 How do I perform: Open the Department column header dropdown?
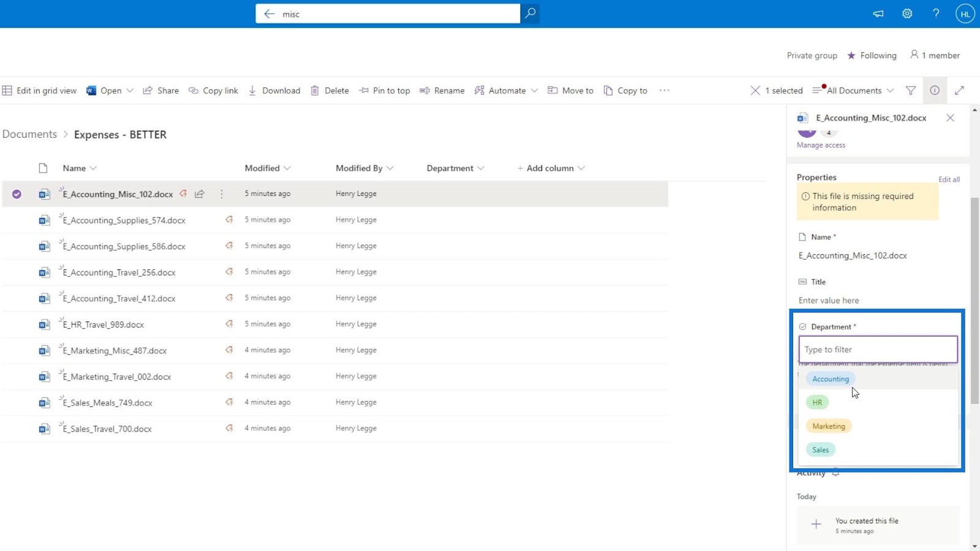point(455,168)
